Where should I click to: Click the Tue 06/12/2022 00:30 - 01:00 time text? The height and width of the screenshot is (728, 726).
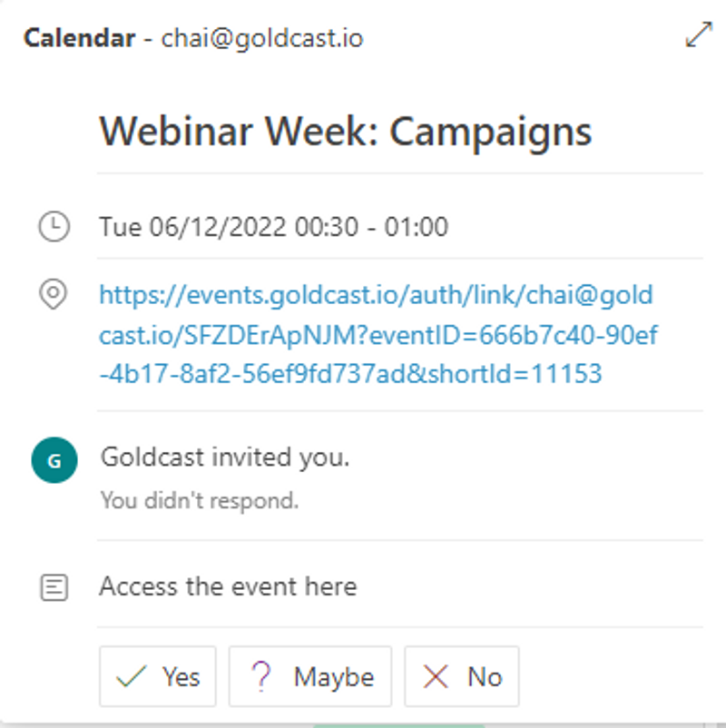point(273,227)
